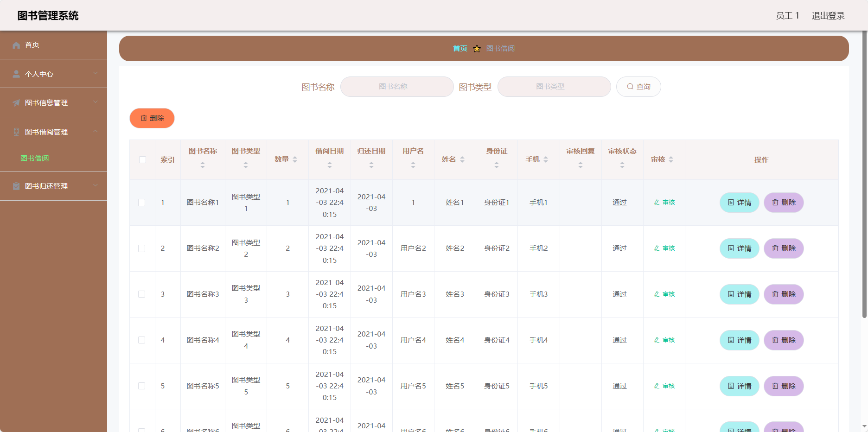Expand the 图书信息管理 menu chevron

click(96, 102)
